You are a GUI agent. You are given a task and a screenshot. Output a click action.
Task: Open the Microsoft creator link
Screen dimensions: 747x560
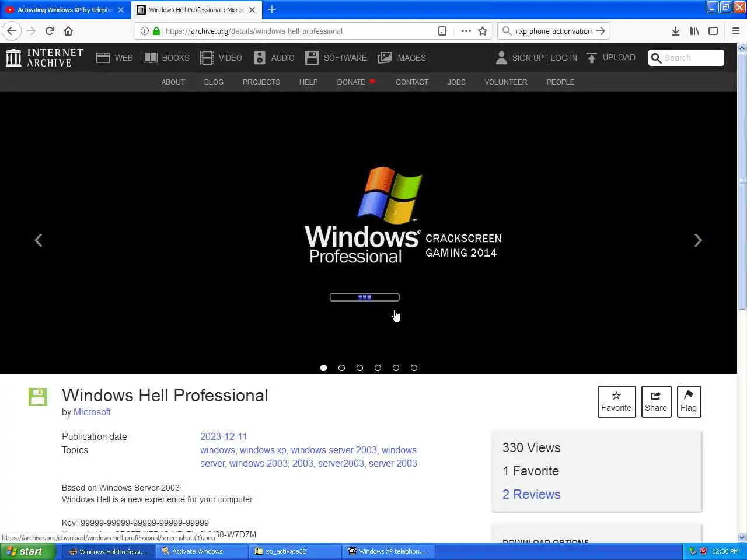pos(92,412)
